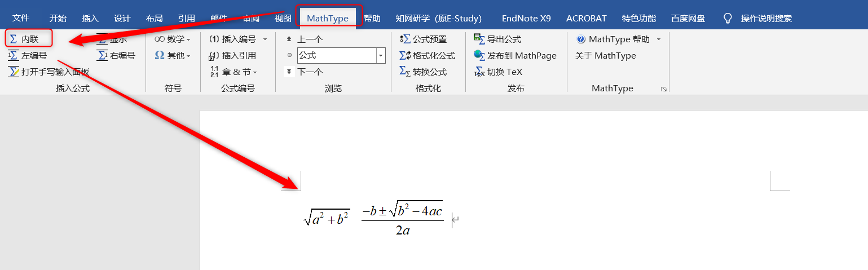Open the 特色功能 tab
This screenshot has height=270, width=868.
pos(640,18)
